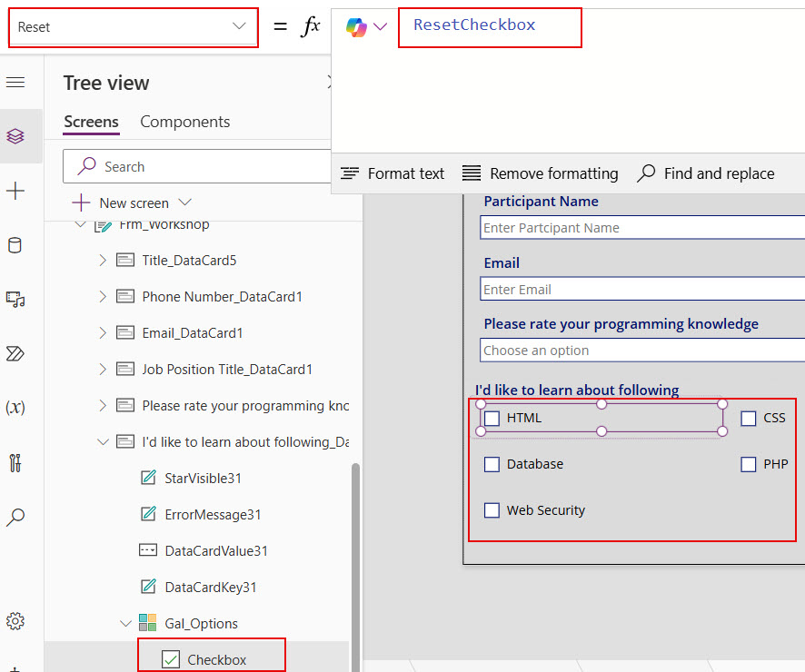Click the New screen button
Screen dimensions: 805x672
(132, 203)
